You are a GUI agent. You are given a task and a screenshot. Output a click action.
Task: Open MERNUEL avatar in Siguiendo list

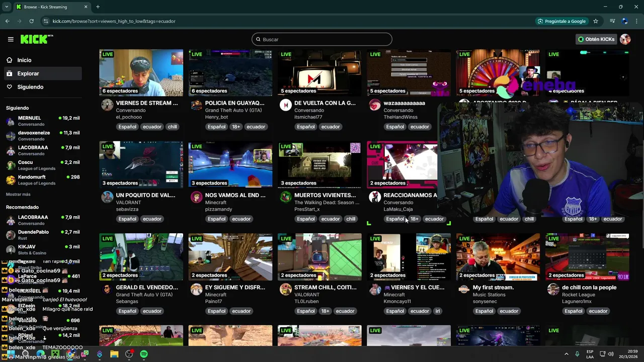[x=11, y=121]
